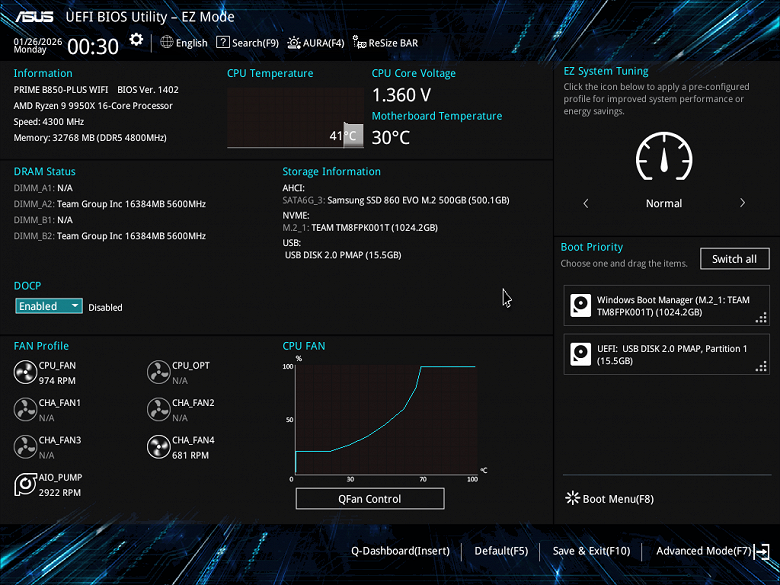
Task: Click the AIO_PUMP pump icon
Action: pyautogui.click(x=25, y=485)
